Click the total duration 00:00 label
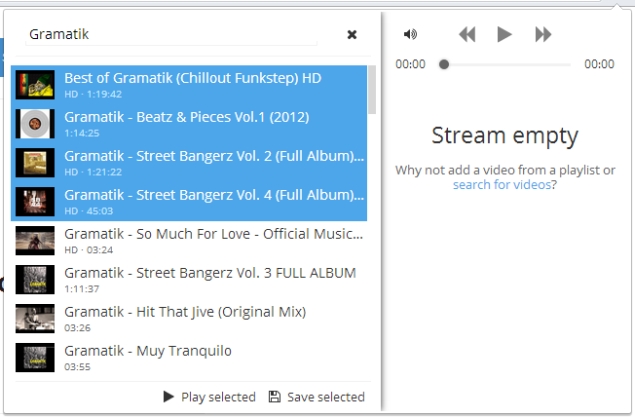Viewport: 635px width, 417px height. [x=599, y=64]
